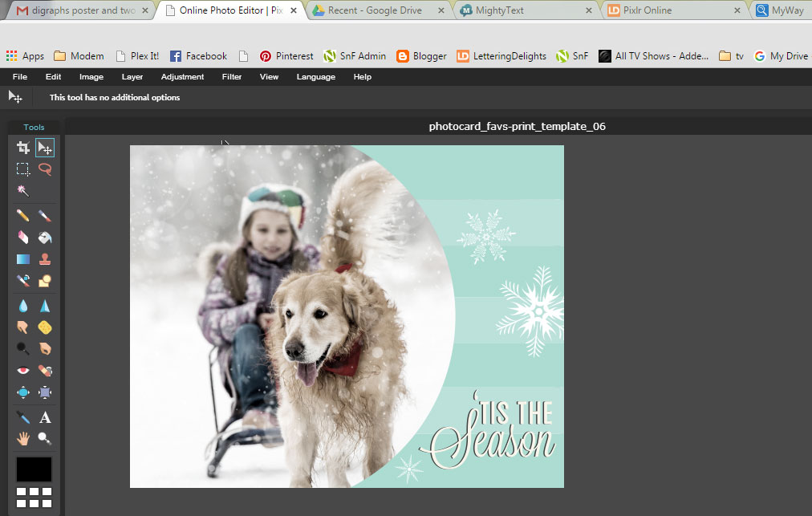Viewport: 812px width, 516px height.
Task: Open the Filter menu
Action: coord(232,77)
